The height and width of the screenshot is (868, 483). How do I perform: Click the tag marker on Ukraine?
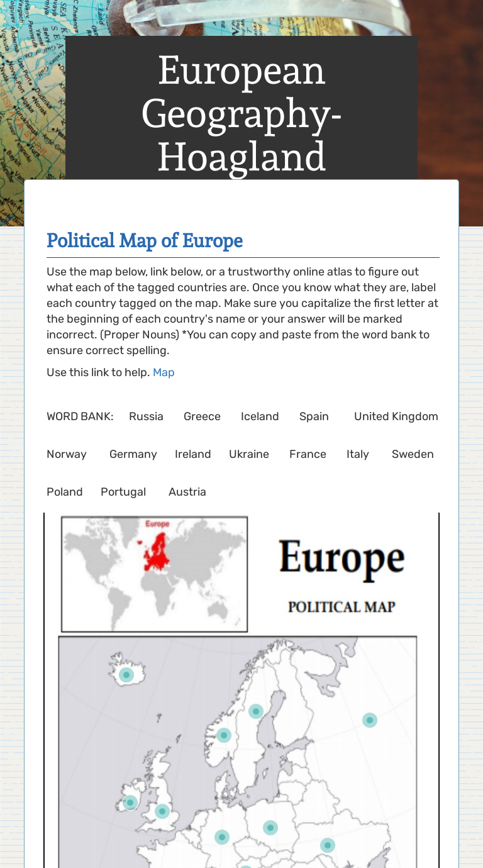click(327, 845)
